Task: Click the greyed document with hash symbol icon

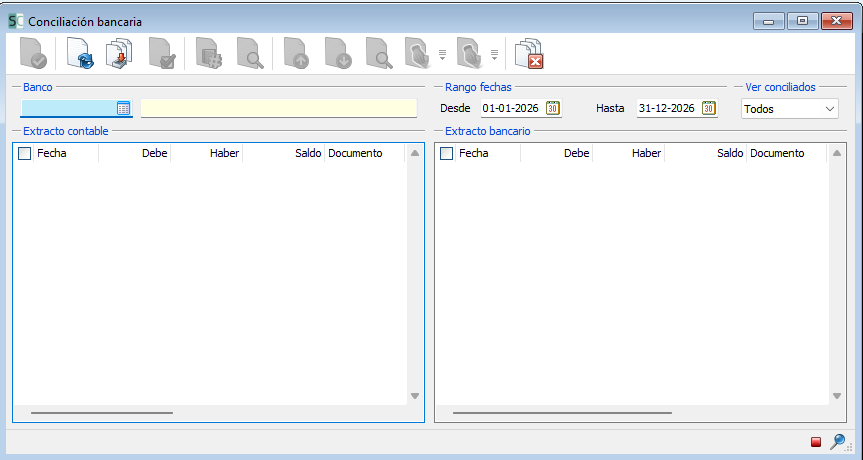Action: click(209, 53)
